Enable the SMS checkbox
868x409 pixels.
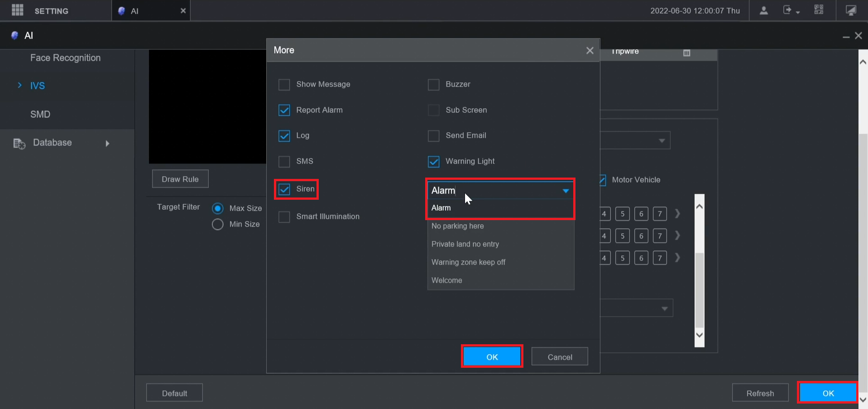coord(284,162)
